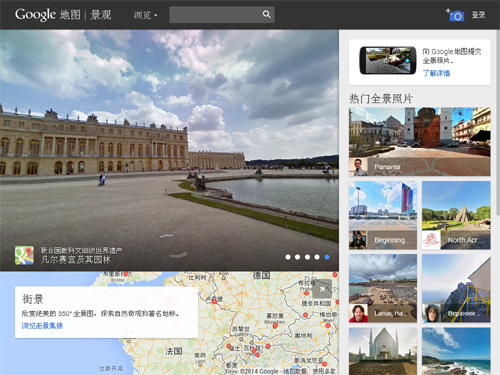
Task: Click the search magnifier icon
Action: point(266,14)
